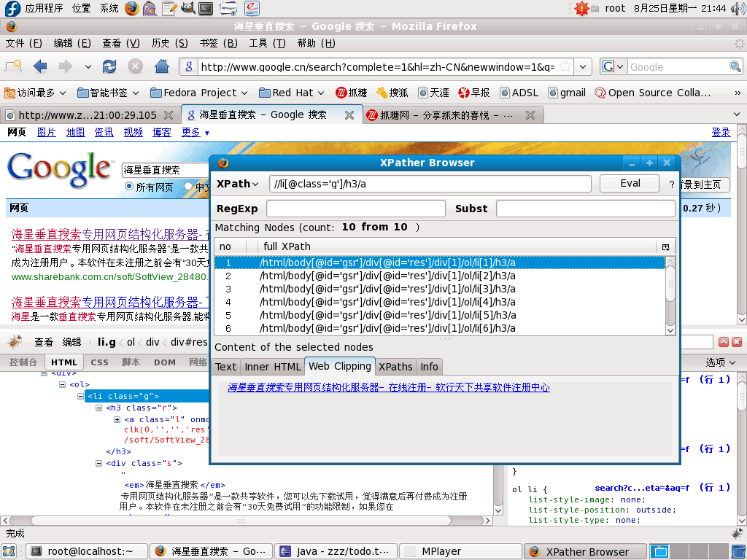The image size is (747, 560).
Task: Click the Firebug icon in the status bar
Action: click(737, 533)
